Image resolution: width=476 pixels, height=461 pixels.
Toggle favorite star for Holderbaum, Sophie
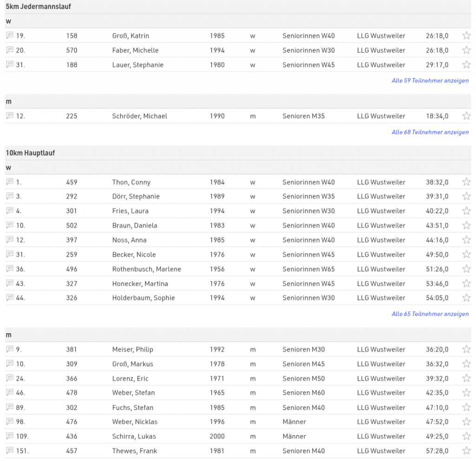coord(466,298)
